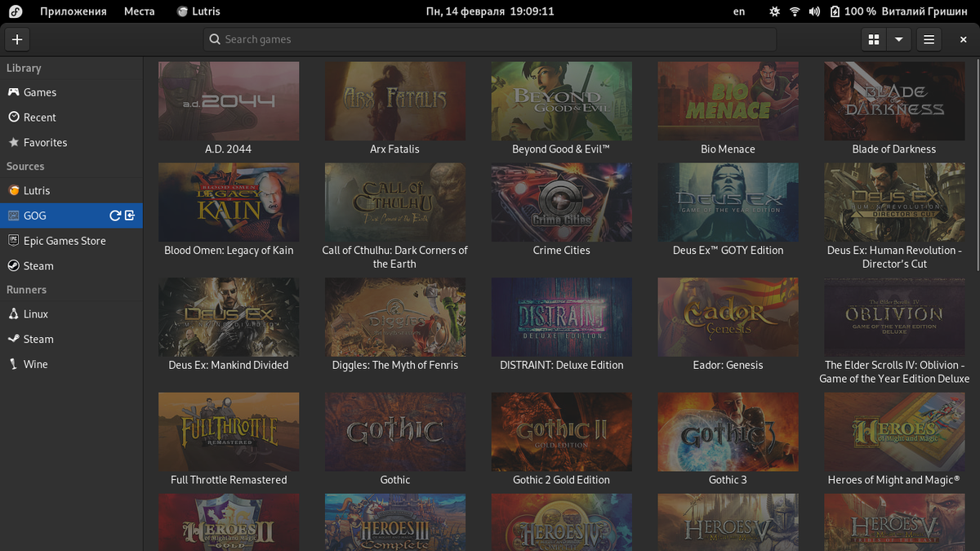Switch to grid view layout
This screenshot has height=551, width=980.
pos(874,39)
